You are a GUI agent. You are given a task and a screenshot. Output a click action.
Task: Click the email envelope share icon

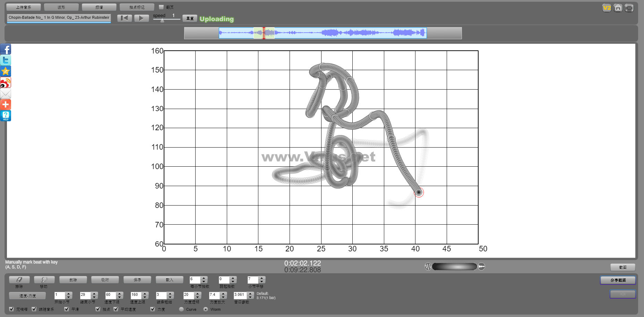[6, 94]
